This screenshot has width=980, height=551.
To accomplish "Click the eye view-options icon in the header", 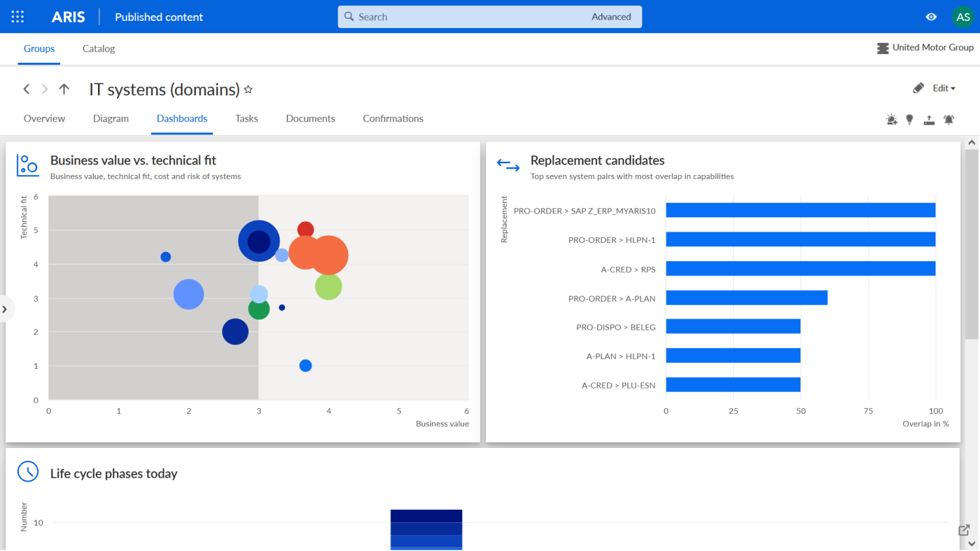I will [x=931, y=17].
